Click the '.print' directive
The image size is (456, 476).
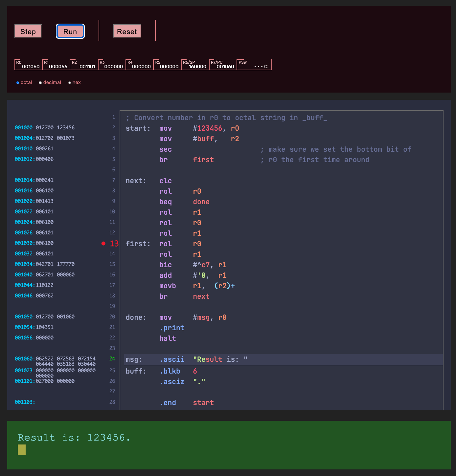point(172,328)
